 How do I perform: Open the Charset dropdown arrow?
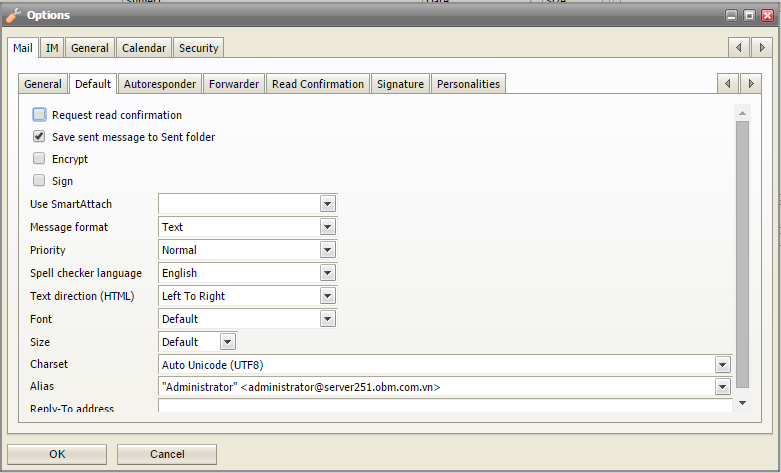pyautogui.click(x=723, y=365)
